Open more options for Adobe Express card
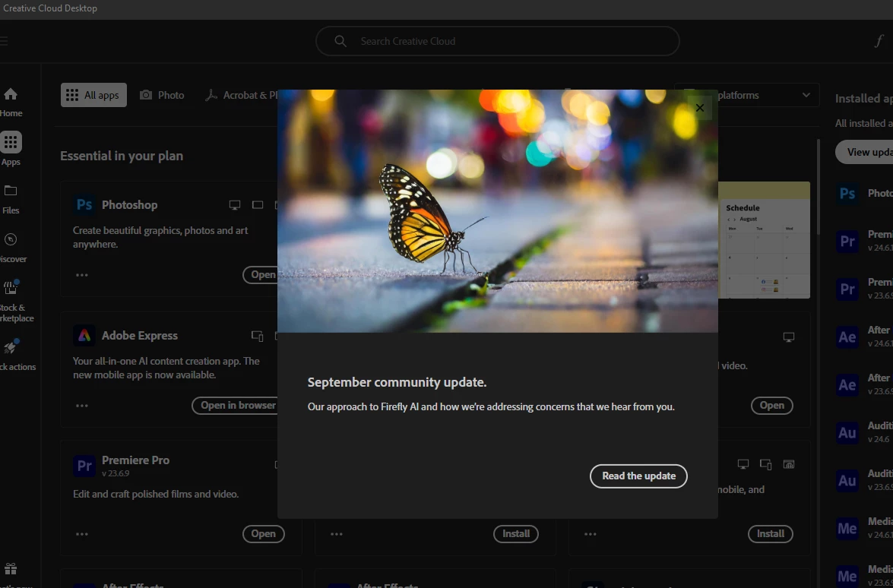Image resolution: width=893 pixels, height=588 pixels. 82,406
